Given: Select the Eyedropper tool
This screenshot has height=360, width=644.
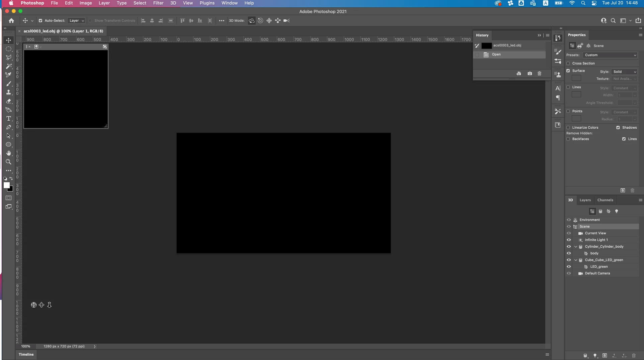Looking at the screenshot, I should (8, 75).
